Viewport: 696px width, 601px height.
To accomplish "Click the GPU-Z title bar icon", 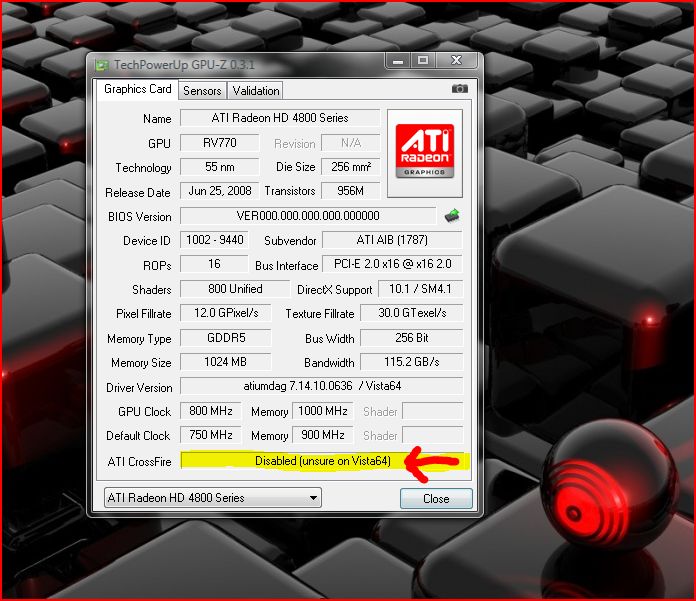I will point(102,66).
